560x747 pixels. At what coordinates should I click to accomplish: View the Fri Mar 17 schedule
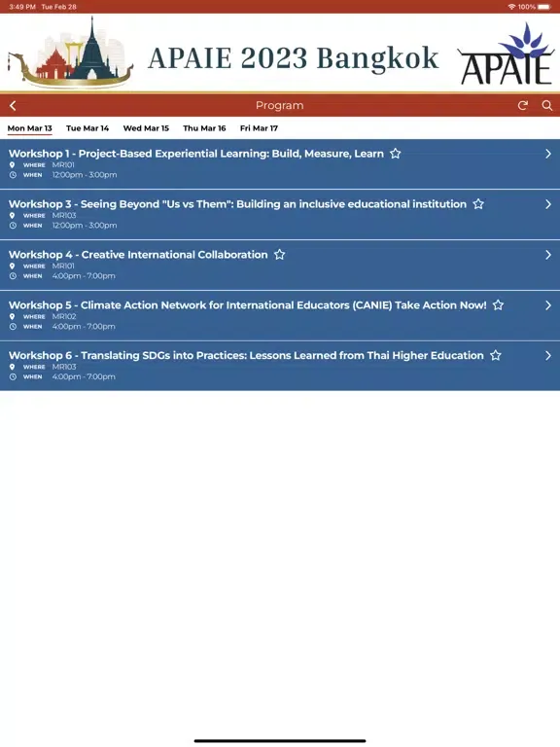pos(259,128)
